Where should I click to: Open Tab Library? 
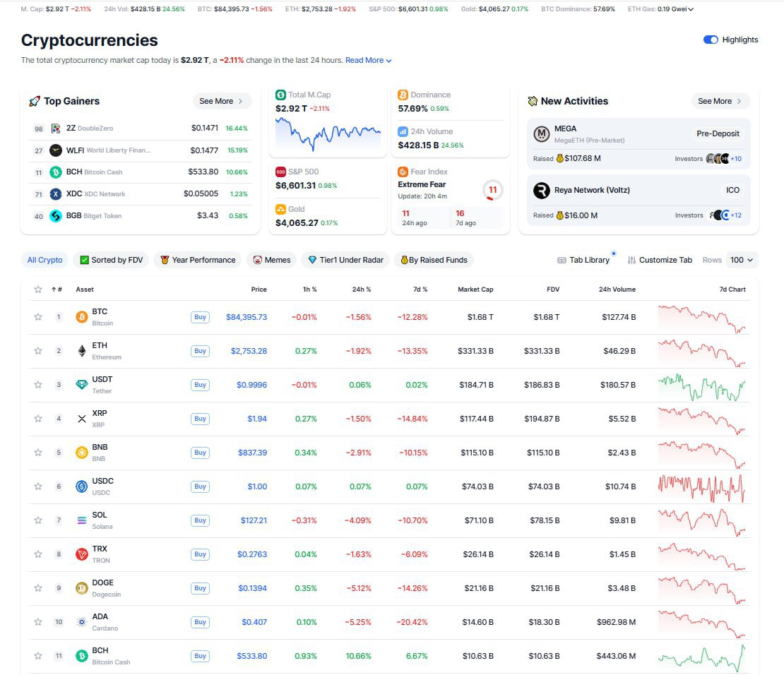click(x=583, y=260)
